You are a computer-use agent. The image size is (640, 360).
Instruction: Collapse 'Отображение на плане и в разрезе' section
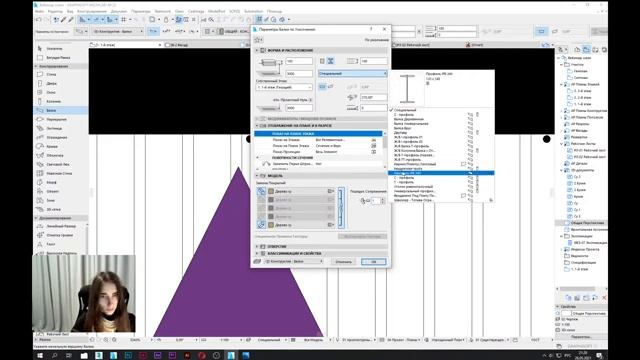[257, 126]
